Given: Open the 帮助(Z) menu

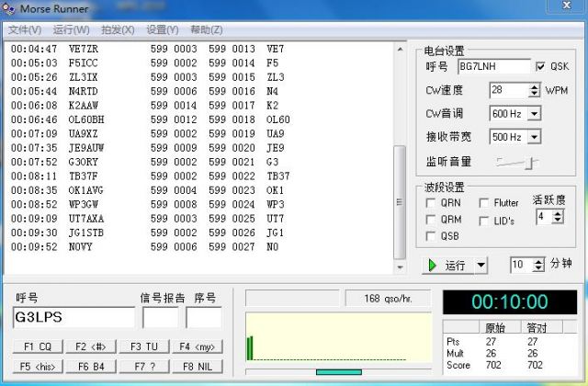Looking at the screenshot, I should click(207, 29).
